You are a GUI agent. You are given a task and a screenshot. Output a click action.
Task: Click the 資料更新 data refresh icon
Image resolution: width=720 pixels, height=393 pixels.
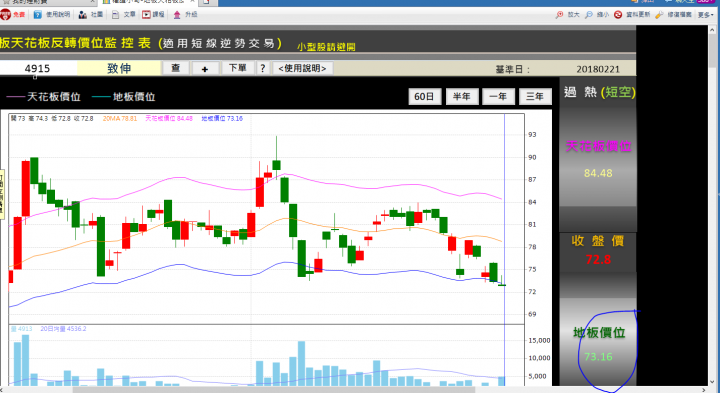click(x=618, y=15)
